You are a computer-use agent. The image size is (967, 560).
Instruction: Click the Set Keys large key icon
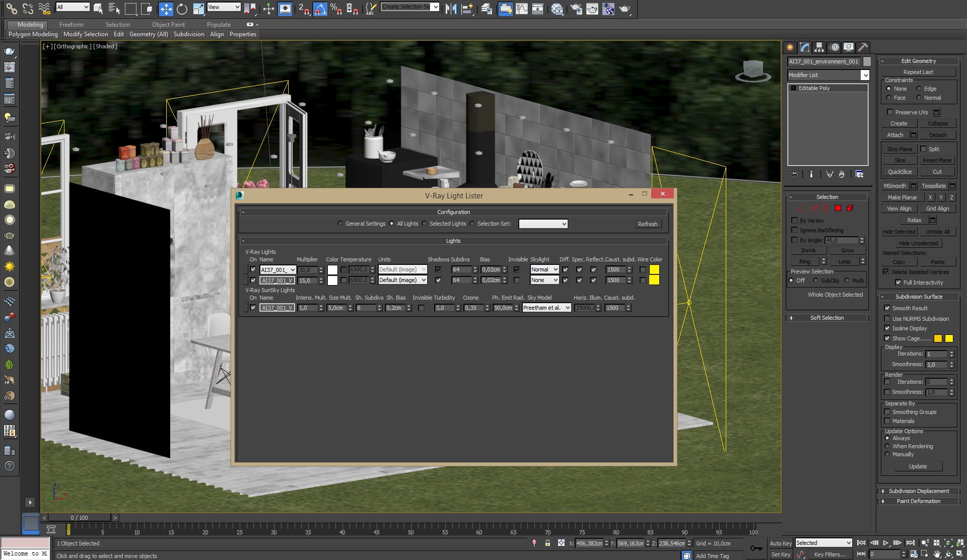756,548
